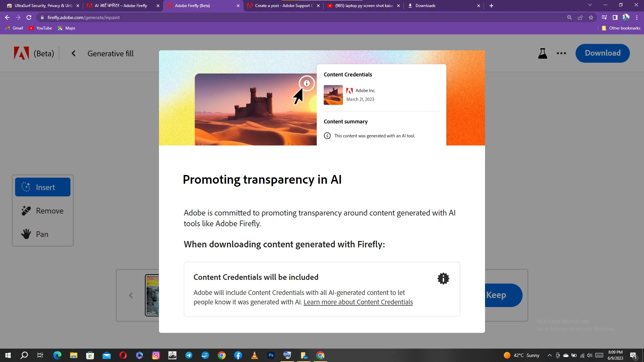Expand the browser tab search chevron
This screenshot has width=644, height=362.
click(590, 5)
